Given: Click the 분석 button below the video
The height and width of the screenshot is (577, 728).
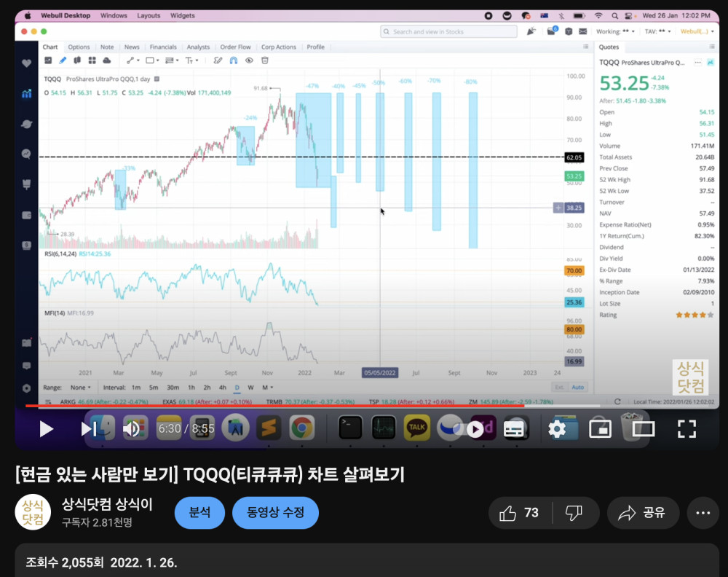Looking at the screenshot, I should (x=199, y=512).
